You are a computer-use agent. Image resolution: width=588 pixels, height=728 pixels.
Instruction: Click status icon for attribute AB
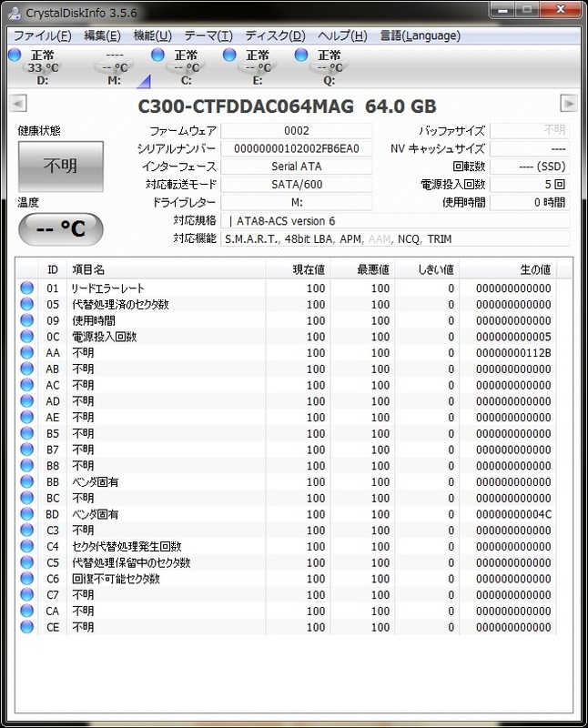click(x=27, y=369)
